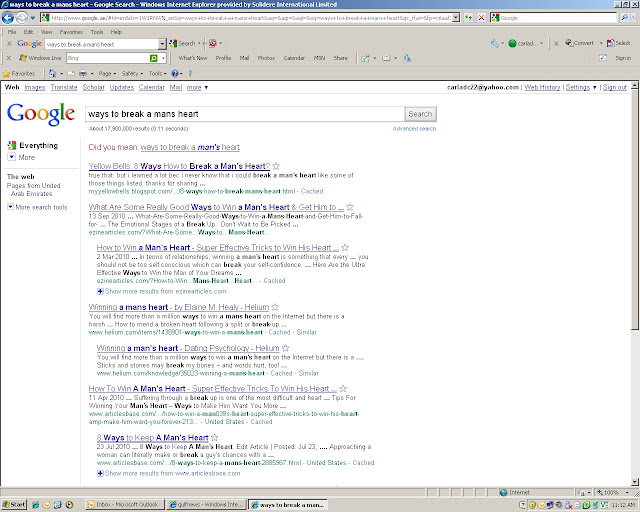640x512 pixels.
Task: Click in the main Google search input field
Action: (x=245, y=114)
